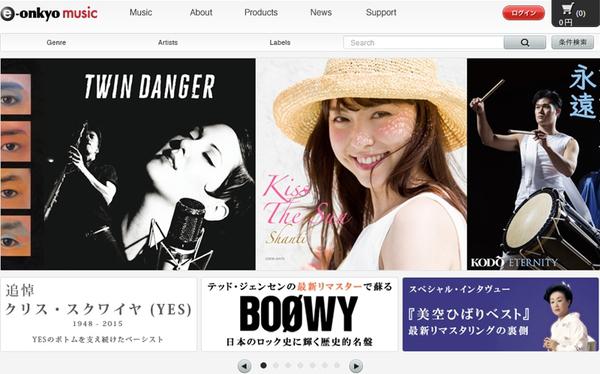Image resolution: width=600 pixels, height=374 pixels.
Task: Select the first carousel dot indicator
Action: [x=263, y=365]
